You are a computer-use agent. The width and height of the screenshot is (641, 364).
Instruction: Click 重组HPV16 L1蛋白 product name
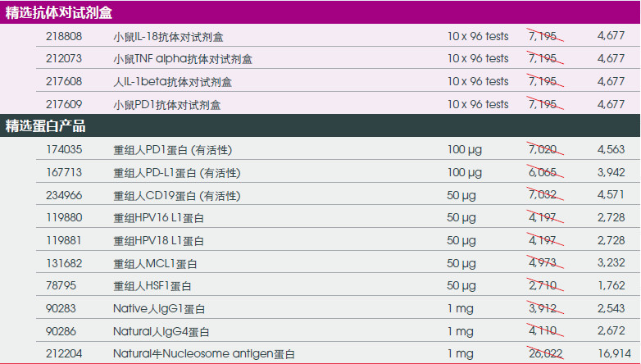(x=159, y=218)
